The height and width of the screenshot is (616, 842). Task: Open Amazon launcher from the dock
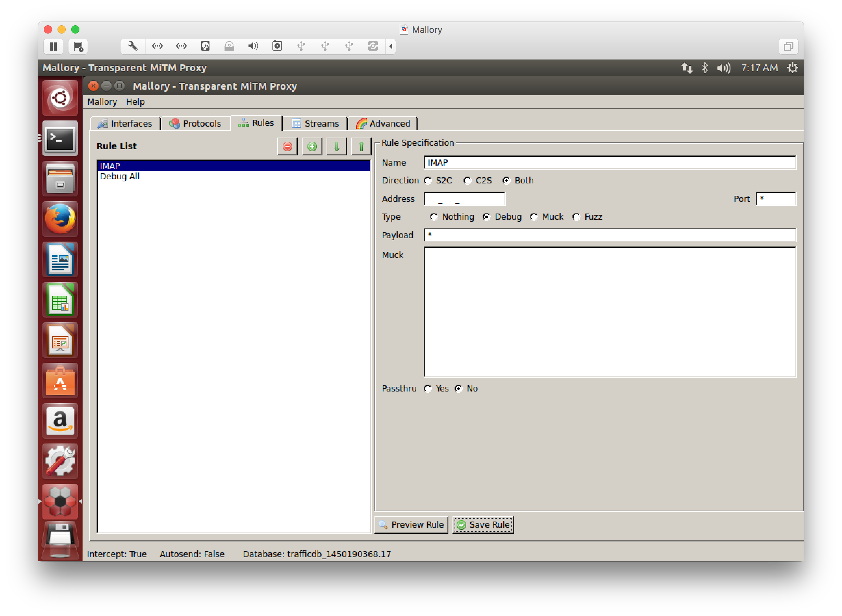click(60, 421)
